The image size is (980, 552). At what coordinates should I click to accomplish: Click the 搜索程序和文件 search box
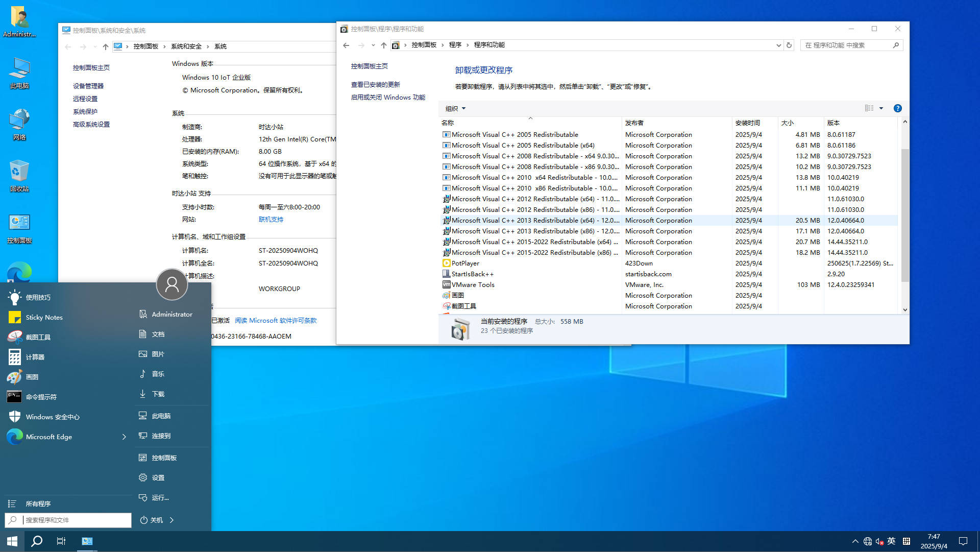68,520
